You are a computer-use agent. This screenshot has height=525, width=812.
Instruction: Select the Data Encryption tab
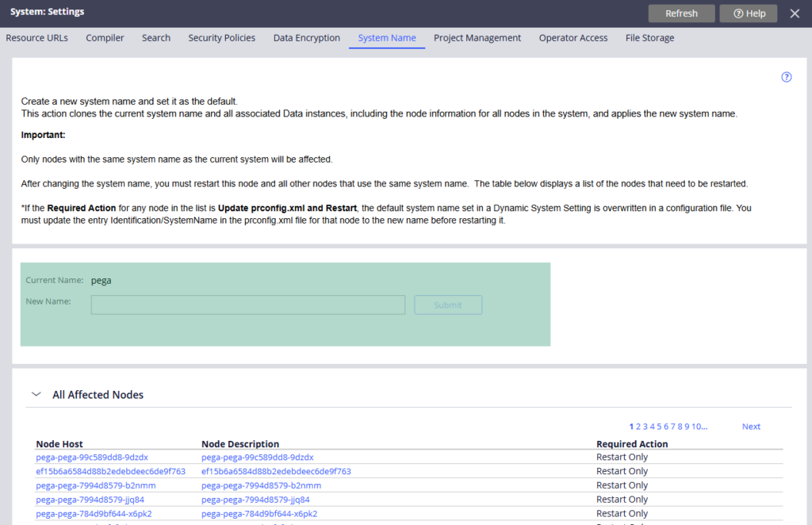click(307, 38)
